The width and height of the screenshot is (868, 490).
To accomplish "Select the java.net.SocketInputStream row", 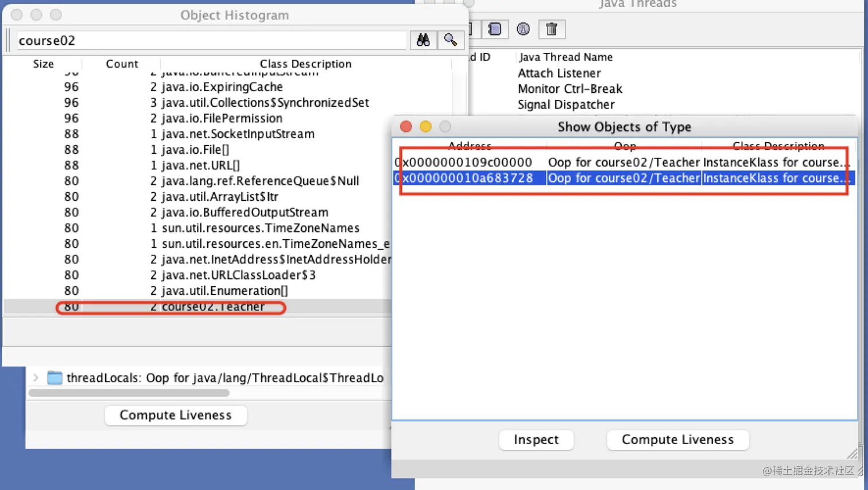I will coord(198,134).
